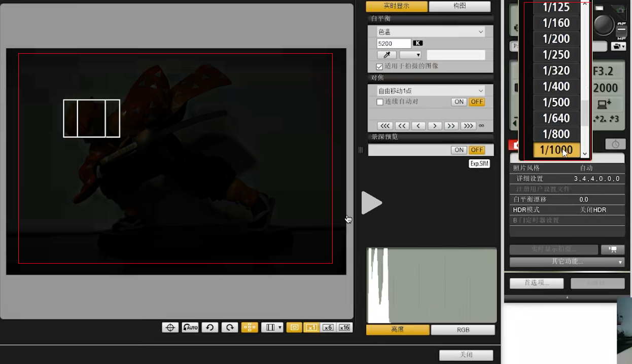Nudge focus nearer with < button

[418, 126]
